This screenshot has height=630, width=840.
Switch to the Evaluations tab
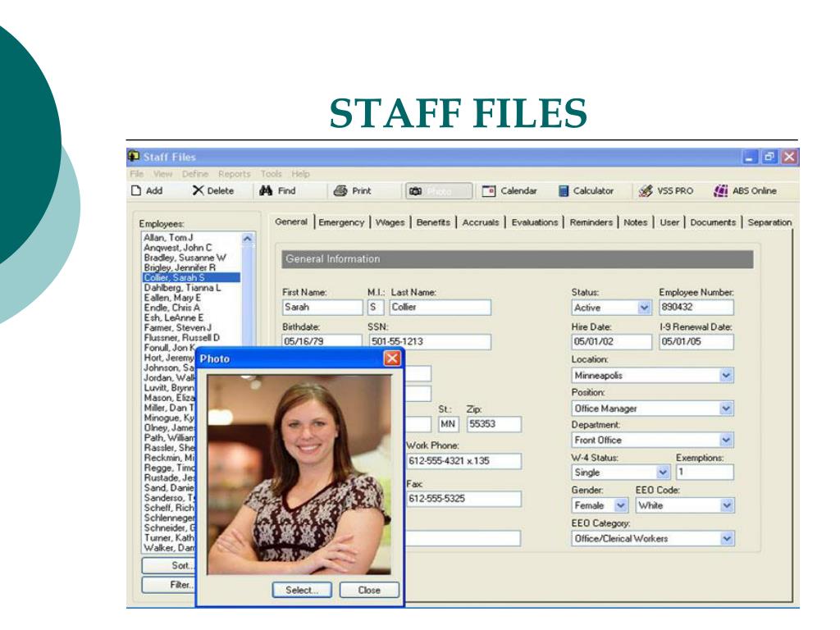[535, 222]
